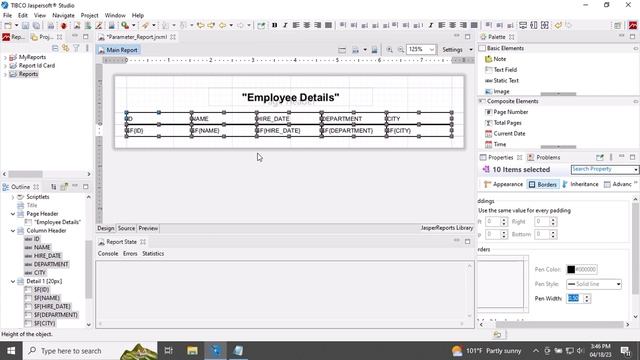Open the Pen Style Solid line dropdown
This screenshot has height=360, width=640.
pos(594,284)
